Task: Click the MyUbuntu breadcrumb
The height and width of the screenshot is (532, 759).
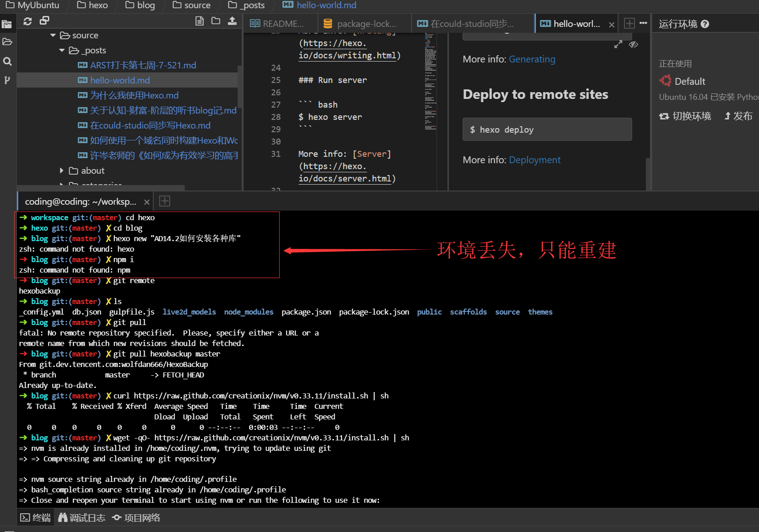Action: (32, 5)
